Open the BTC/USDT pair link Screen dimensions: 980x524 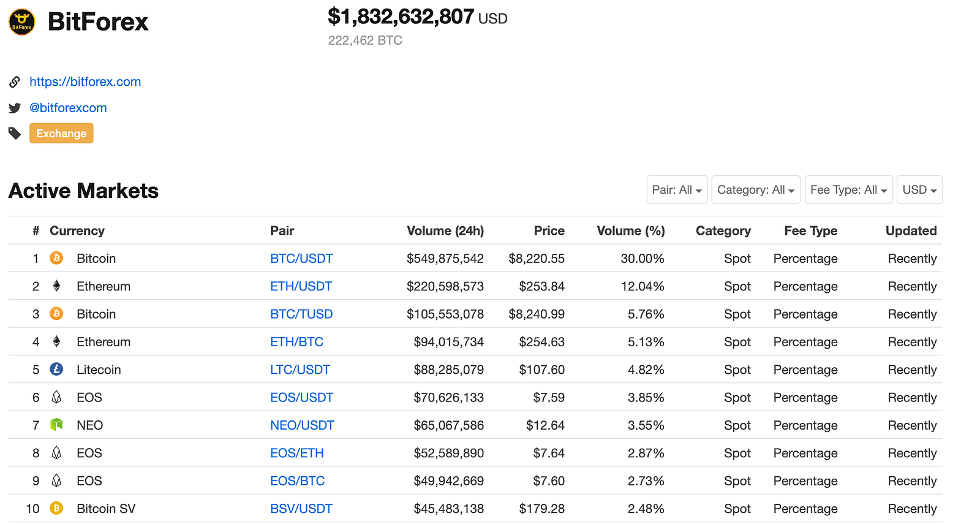(x=301, y=259)
